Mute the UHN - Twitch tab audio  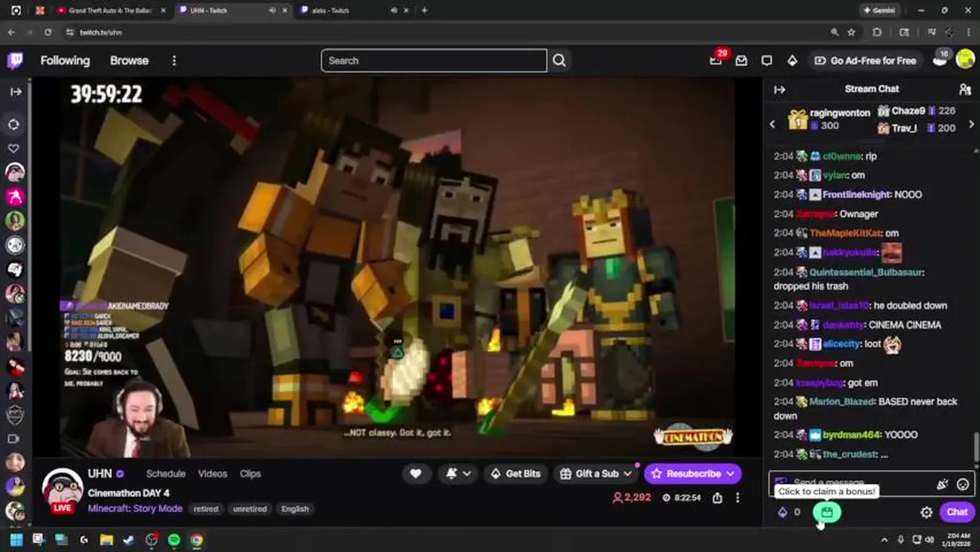[x=271, y=11]
